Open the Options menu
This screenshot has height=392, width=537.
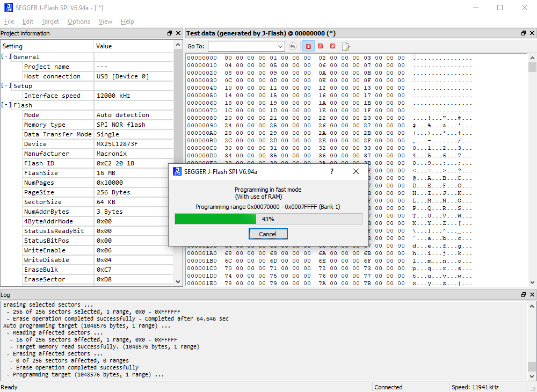click(x=79, y=21)
